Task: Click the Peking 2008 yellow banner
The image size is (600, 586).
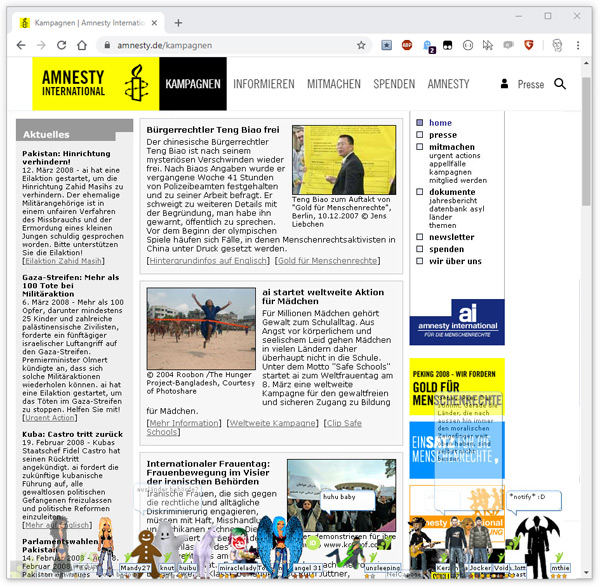Action: pos(457,387)
